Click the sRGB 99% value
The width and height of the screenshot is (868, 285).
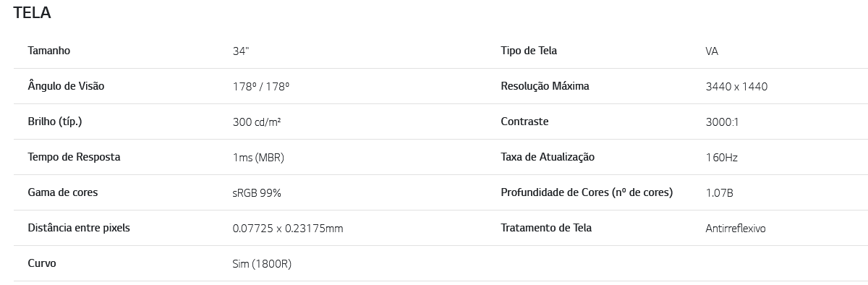pos(257,193)
